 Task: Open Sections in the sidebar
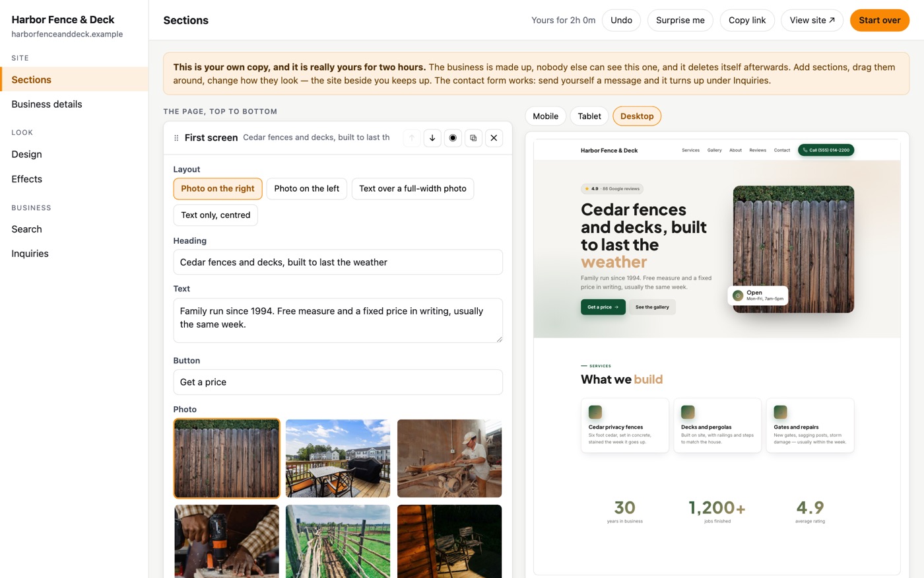(74, 79)
